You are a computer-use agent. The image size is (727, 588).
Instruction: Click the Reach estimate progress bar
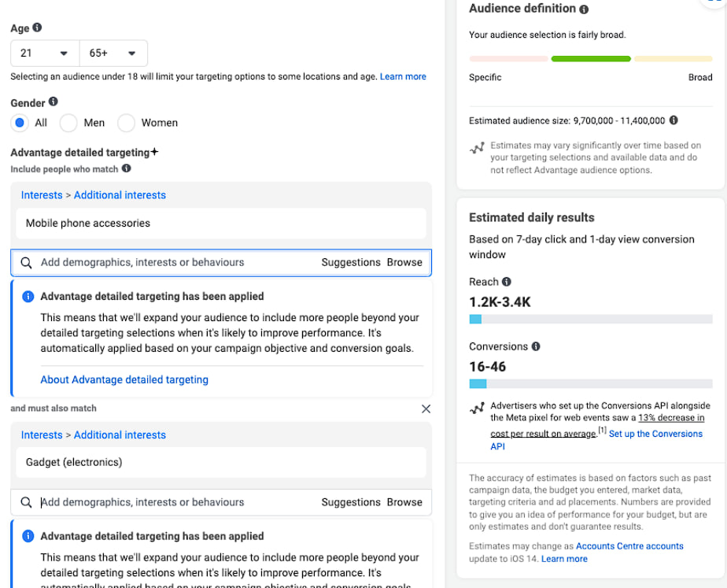591,319
